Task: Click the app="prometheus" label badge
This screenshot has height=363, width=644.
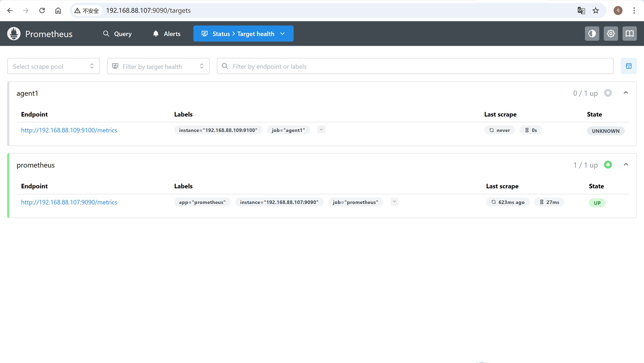Action: pyautogui.click(x=202, y=202)
